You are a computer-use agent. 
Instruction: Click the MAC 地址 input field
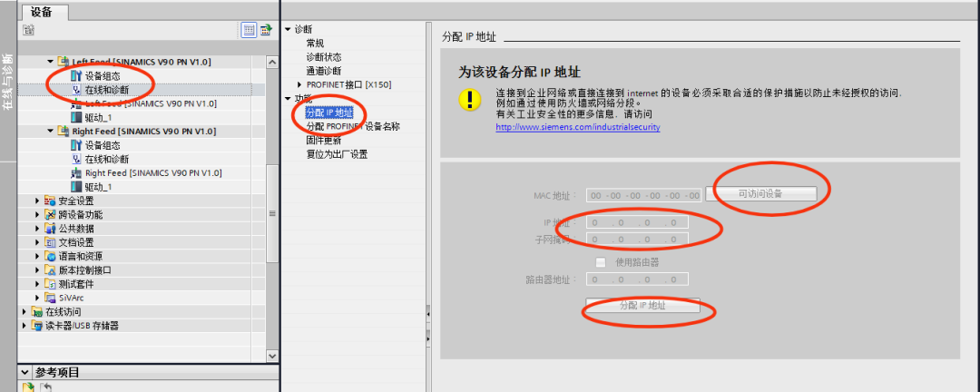click(644, 195)
